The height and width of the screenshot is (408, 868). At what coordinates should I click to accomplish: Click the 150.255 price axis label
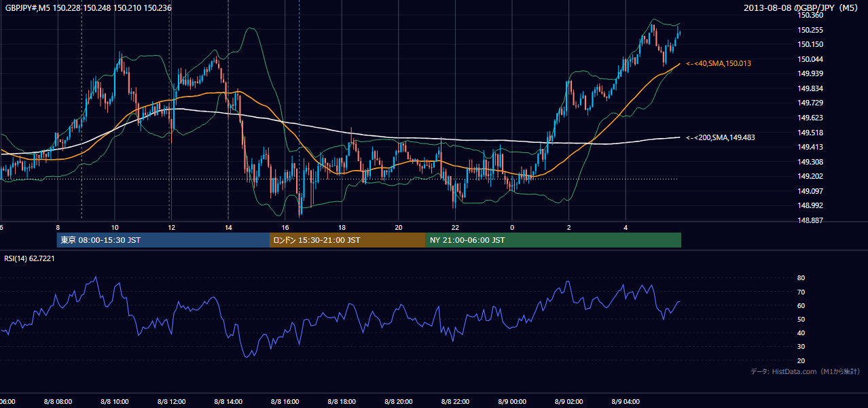point(810,30)
